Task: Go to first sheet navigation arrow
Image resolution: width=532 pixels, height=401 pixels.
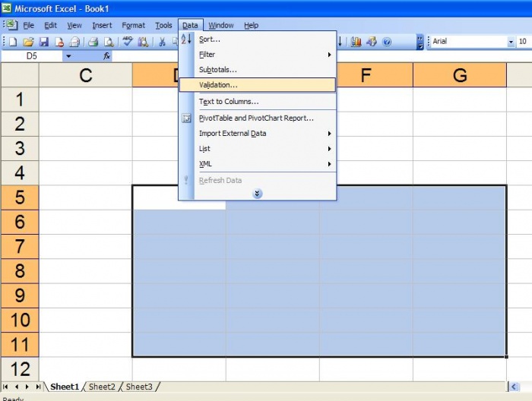Action: (5, 387)
